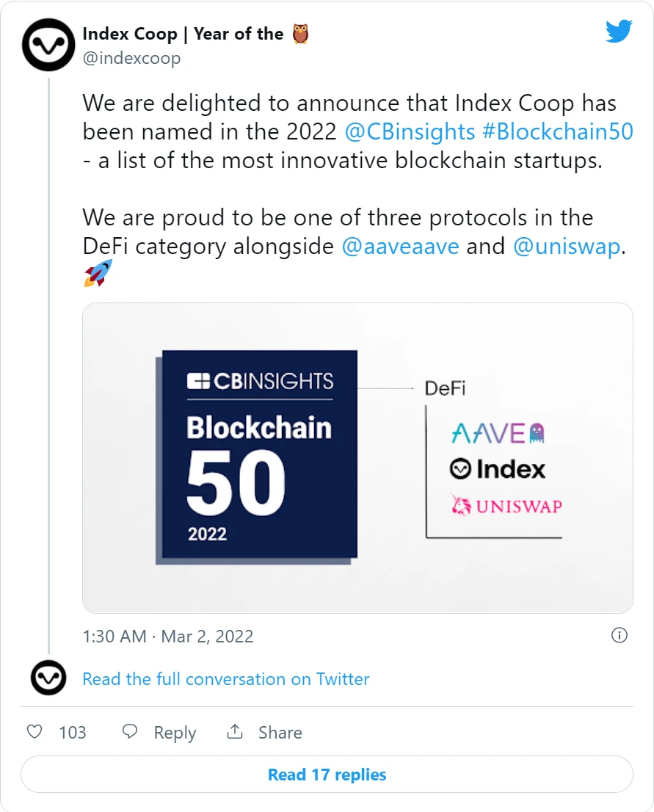This screenshot has width=654, height=812.
Task: Click the reply speech bubble icon
Action: tap(129, 732)
